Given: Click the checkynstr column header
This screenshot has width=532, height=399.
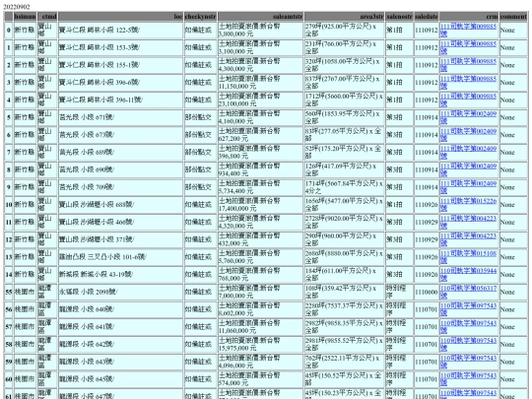Looking at the screenshot, I should click(200, 17).
